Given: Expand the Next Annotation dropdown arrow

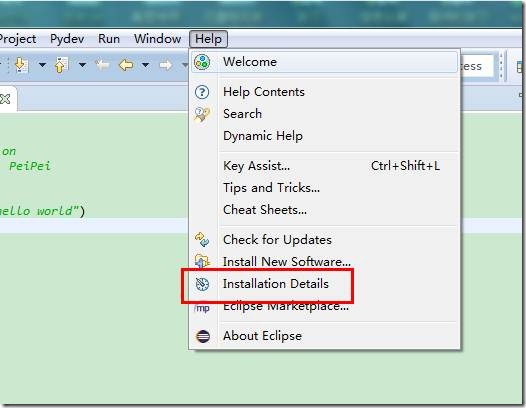Looking at the screenshot, I should 42,65.
